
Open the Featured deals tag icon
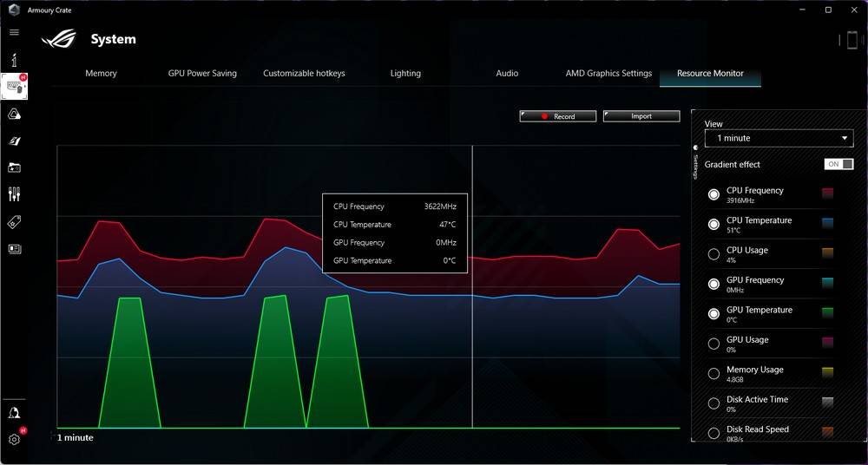(x=15, y=222)
